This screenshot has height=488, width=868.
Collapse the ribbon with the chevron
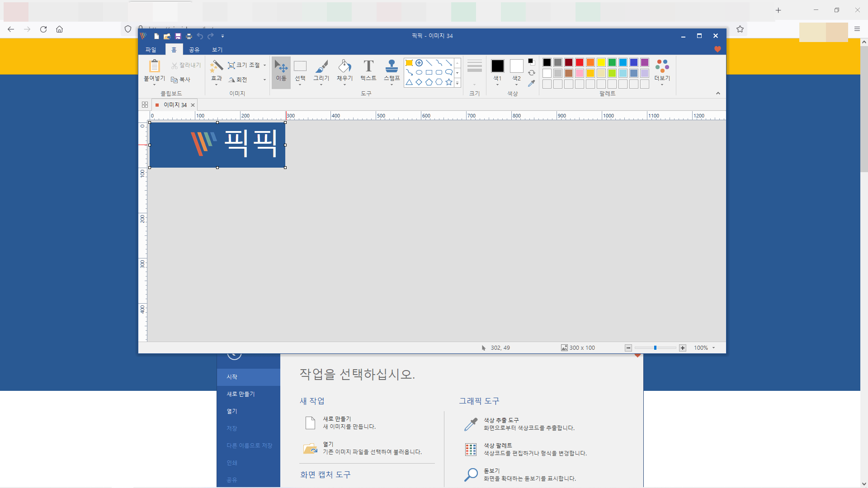click(x=718, y=94)
